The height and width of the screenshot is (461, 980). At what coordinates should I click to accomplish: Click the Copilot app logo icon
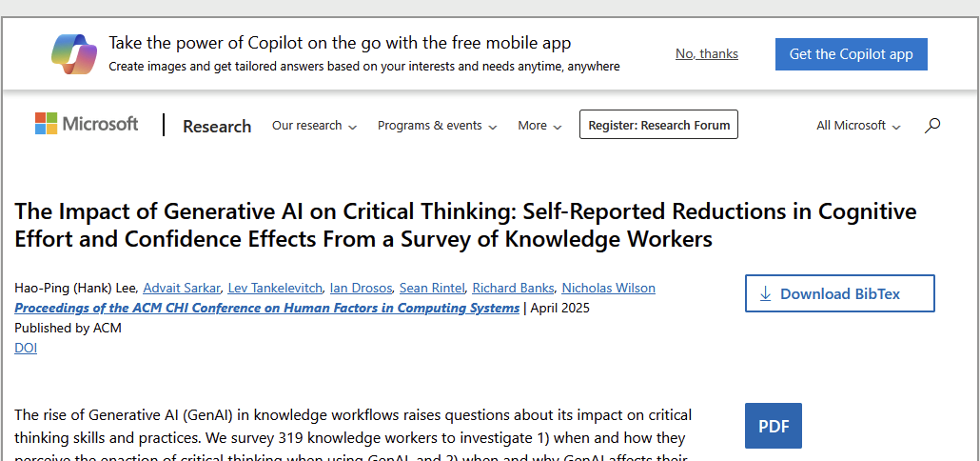click(75, 53)
